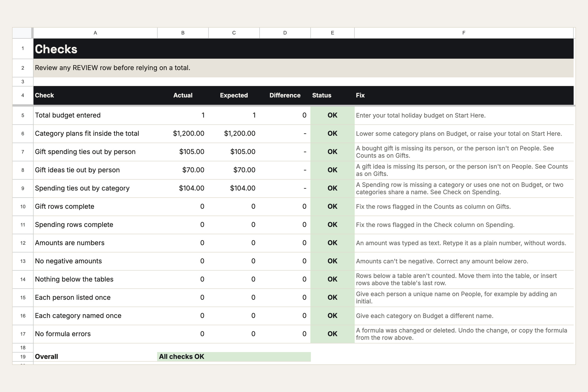588x392 pixels.
Task: Click 'Gift rows complete' cell
Action: pos(95,207)
